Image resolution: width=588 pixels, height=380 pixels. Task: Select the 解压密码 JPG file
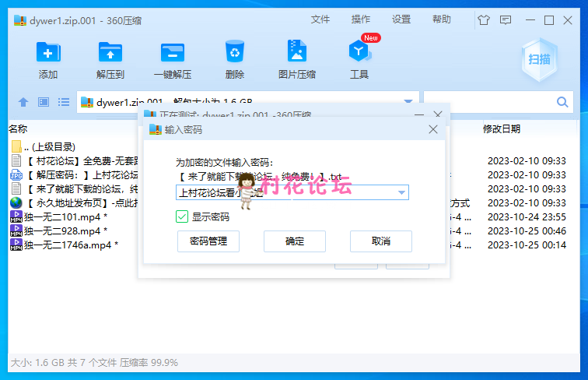pos(74,175)
